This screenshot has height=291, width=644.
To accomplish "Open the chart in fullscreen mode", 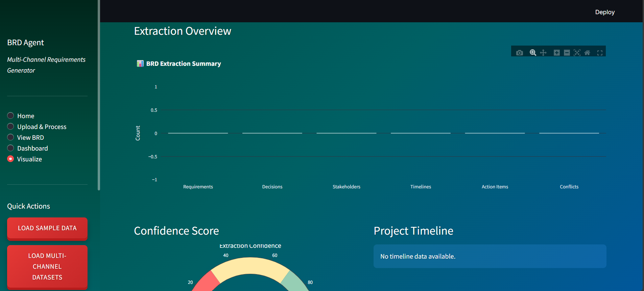I will point(600,53).
